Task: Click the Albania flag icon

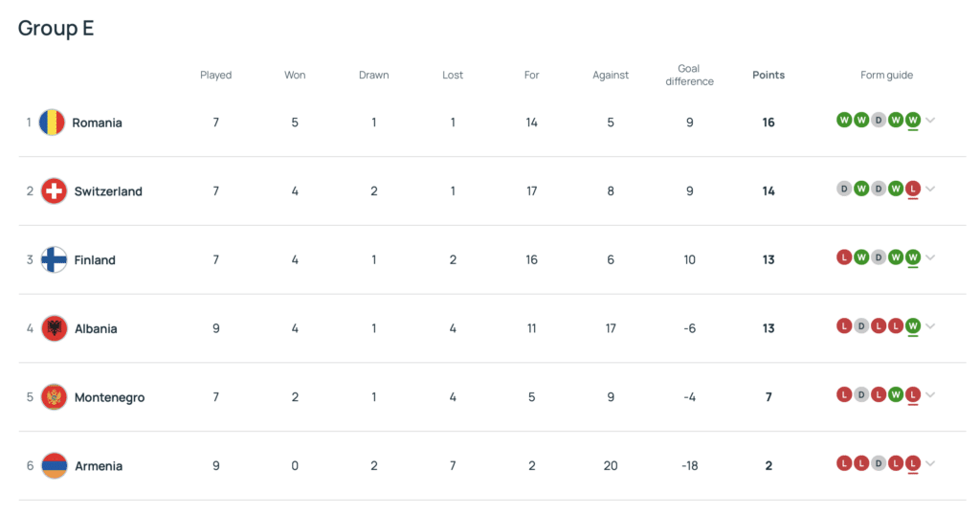Action: (55, 328)
